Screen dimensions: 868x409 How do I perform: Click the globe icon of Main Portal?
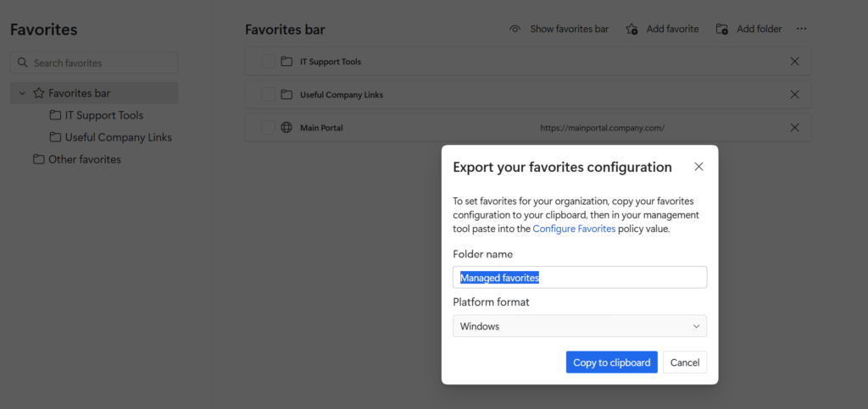[x=287, y=128]
